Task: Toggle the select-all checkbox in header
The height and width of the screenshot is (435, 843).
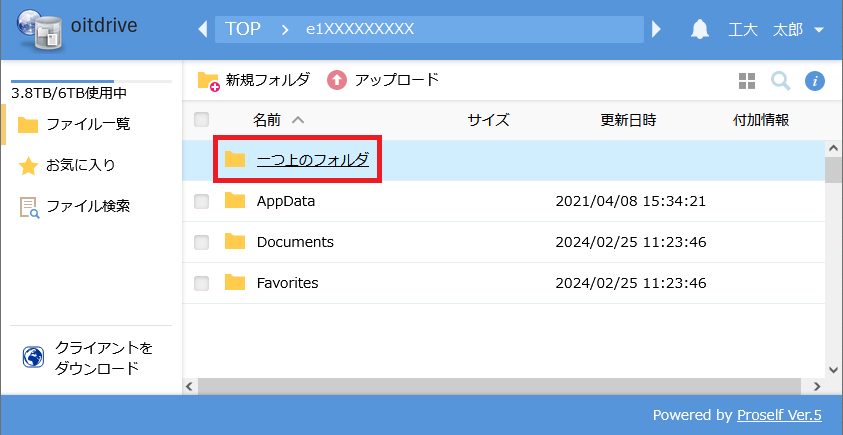Action: click(x=202, y=120)
